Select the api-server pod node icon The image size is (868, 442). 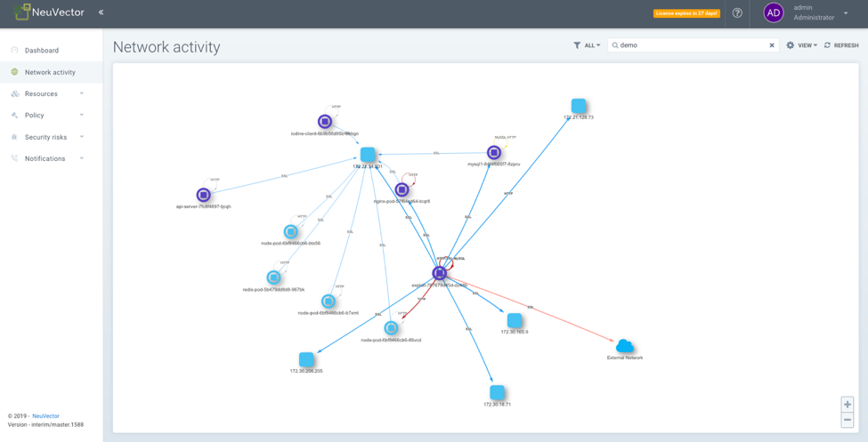coord(203,195)
